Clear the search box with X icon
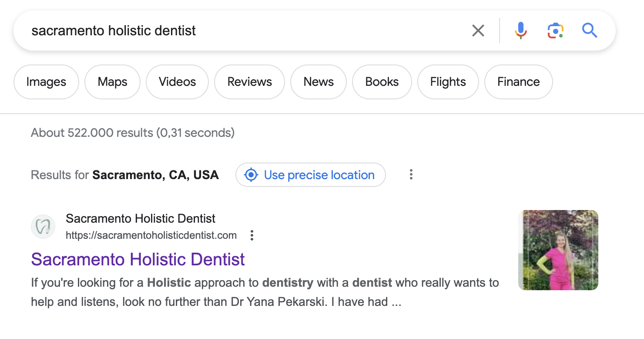The width and height of the screenshot is (644, 339). pyautogui.click(x=478, y=31)
